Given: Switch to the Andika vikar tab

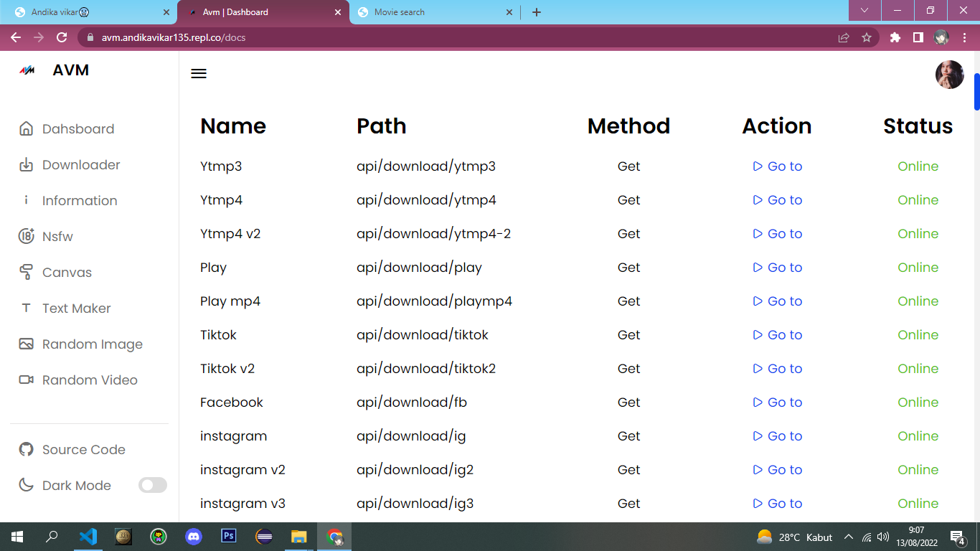Looking at the screenshot, I should [93, 12].
